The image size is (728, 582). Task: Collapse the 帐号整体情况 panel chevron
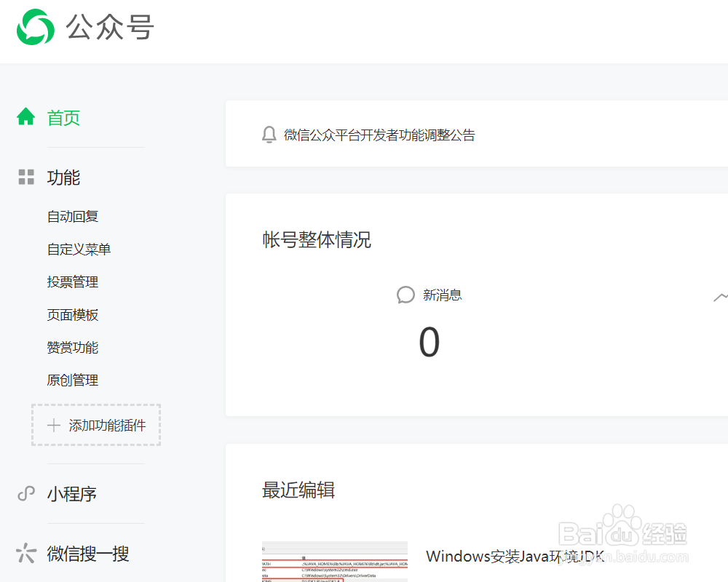[x=720, y=297]
